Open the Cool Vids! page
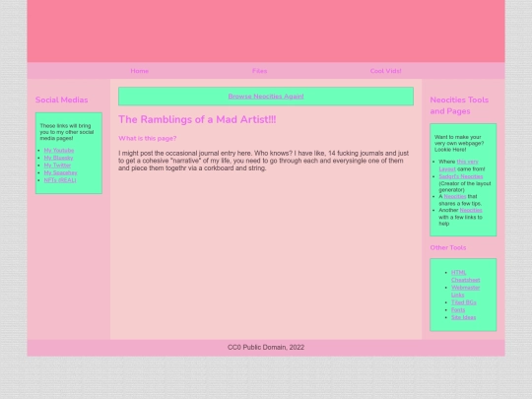 coord(386,71)
